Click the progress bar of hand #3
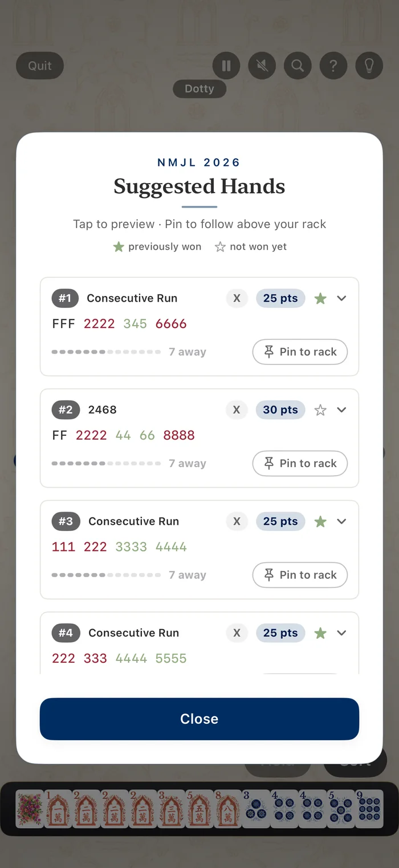 click(x=106, y=575)
